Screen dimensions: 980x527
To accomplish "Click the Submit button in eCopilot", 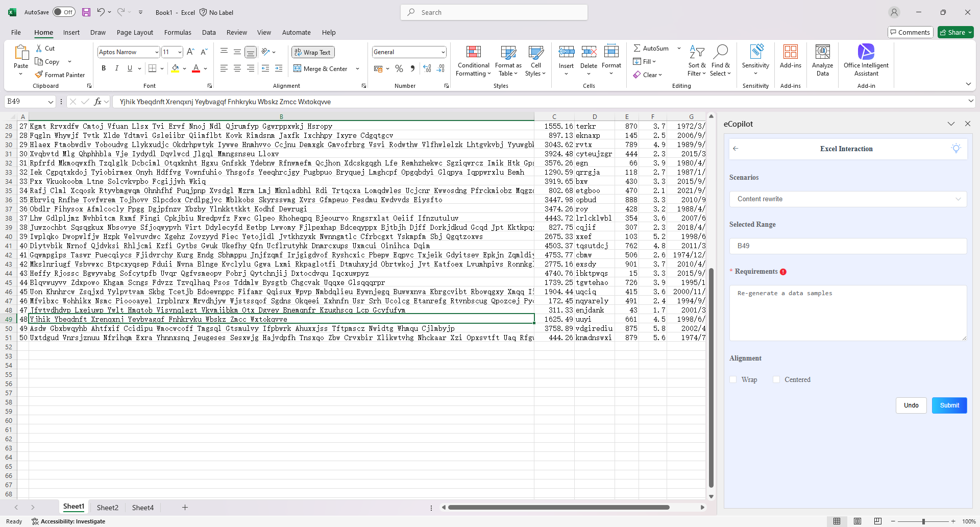I will pyautogui.click(x=949, y=405).
